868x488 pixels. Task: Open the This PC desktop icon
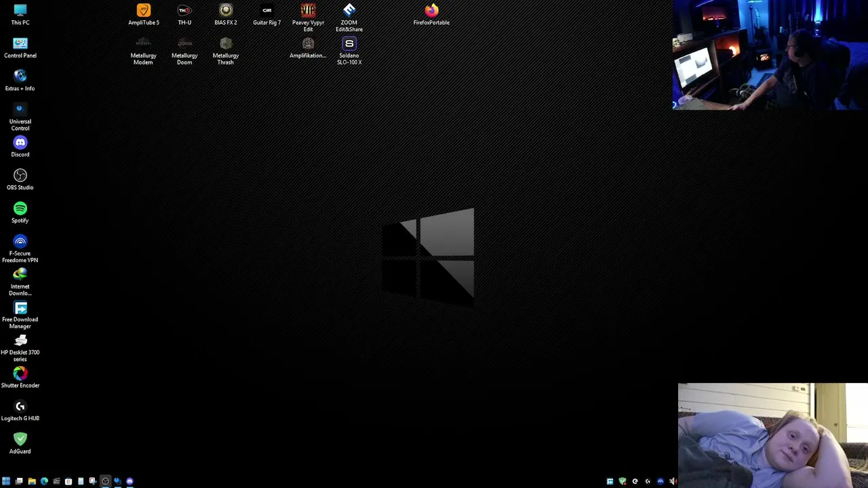[20, 14]
